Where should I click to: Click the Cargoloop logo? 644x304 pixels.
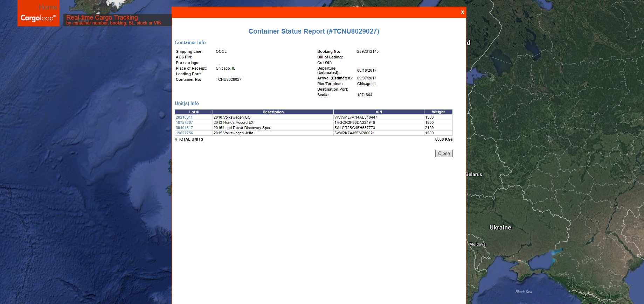(38, 18)
